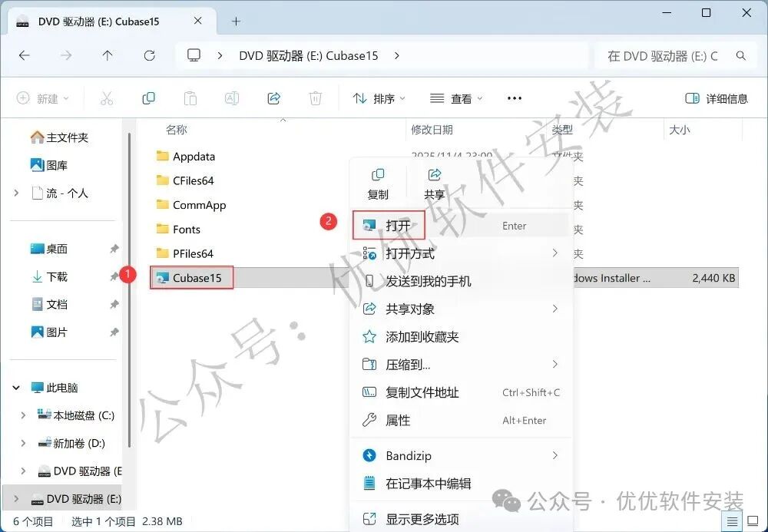Click the search magnifier icon
Screen dimensions: 768x532
(741, 56)
